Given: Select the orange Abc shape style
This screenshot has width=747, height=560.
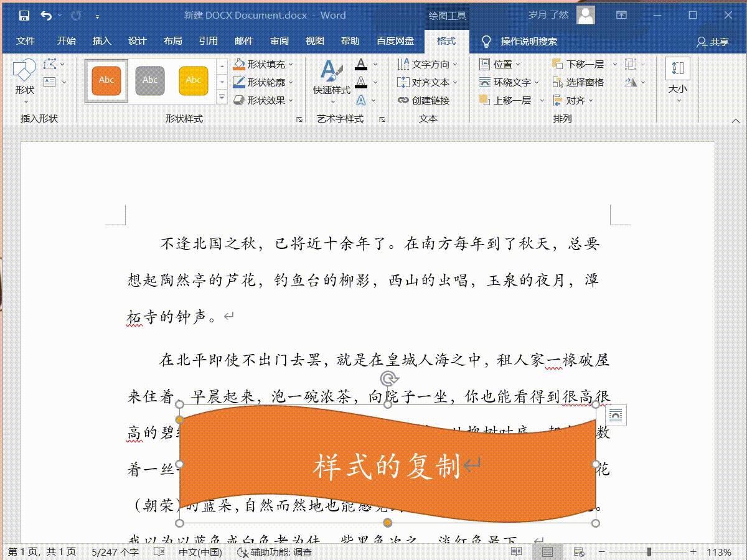Looking at the screenshot, I should (105, 80).
